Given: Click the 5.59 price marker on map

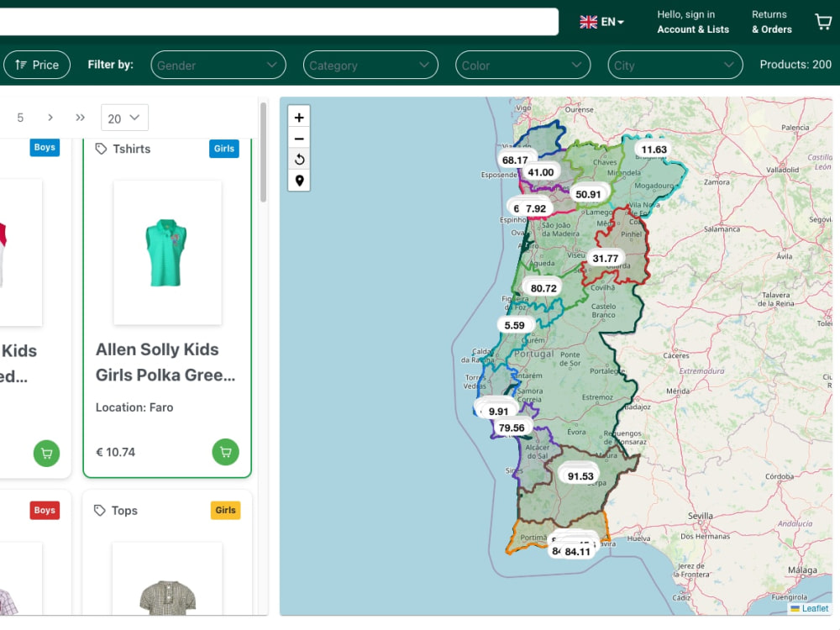Looking at the screenshot, I should [514, 325].
